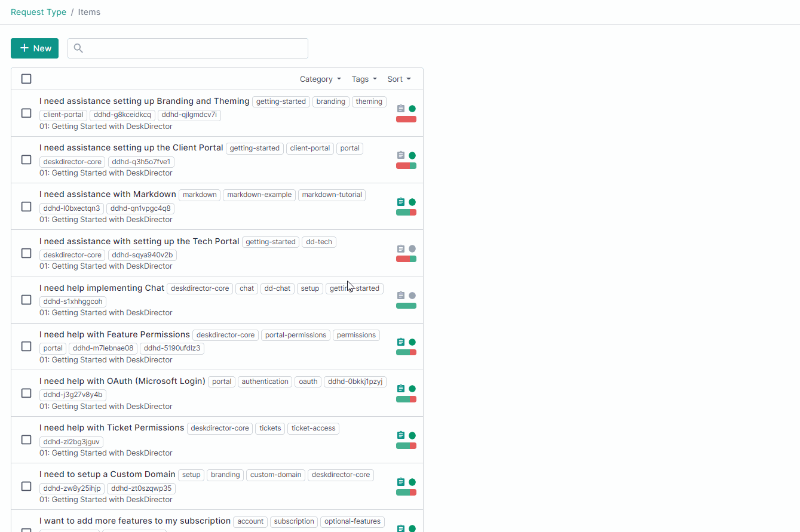This screenshot has height=532, width=800.
Task: Click clipboard icon in OAuth Microsoft Login row
Action: tap(401, 389)
